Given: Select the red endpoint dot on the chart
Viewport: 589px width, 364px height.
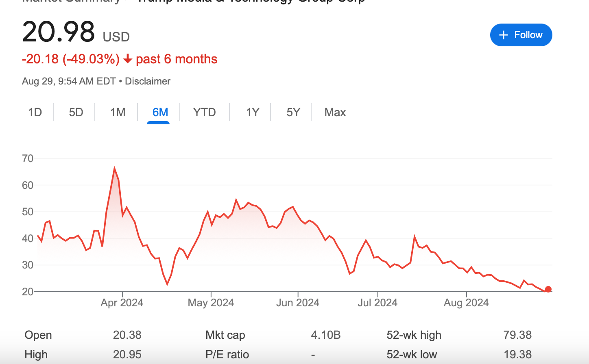Looking at the screenshot, I should click(x=548, y=289).
